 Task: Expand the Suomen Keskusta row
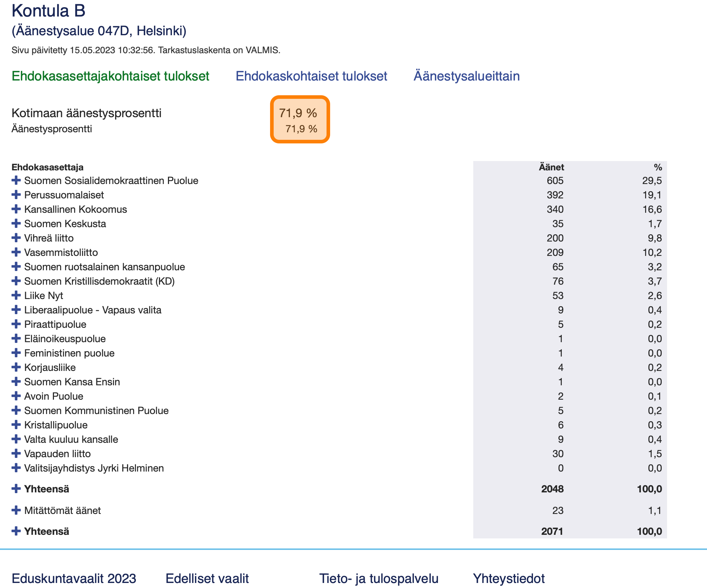pos(16,223)
